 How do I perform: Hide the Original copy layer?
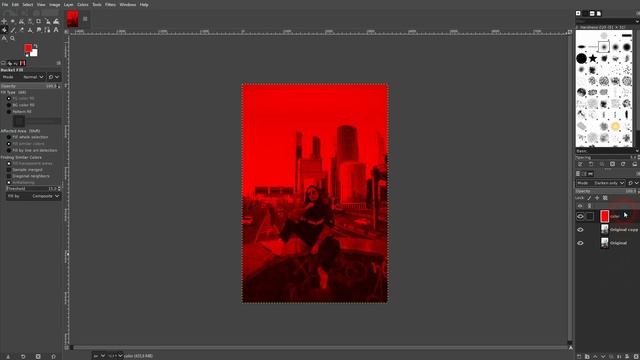[x=580, y=230]
